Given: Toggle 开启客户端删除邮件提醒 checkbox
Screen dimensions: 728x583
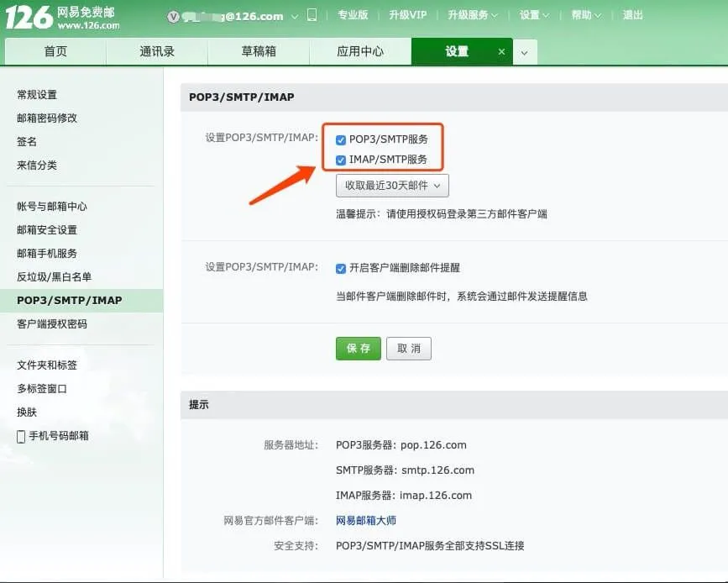Looking at the screenshot, I should click(340, 268).
